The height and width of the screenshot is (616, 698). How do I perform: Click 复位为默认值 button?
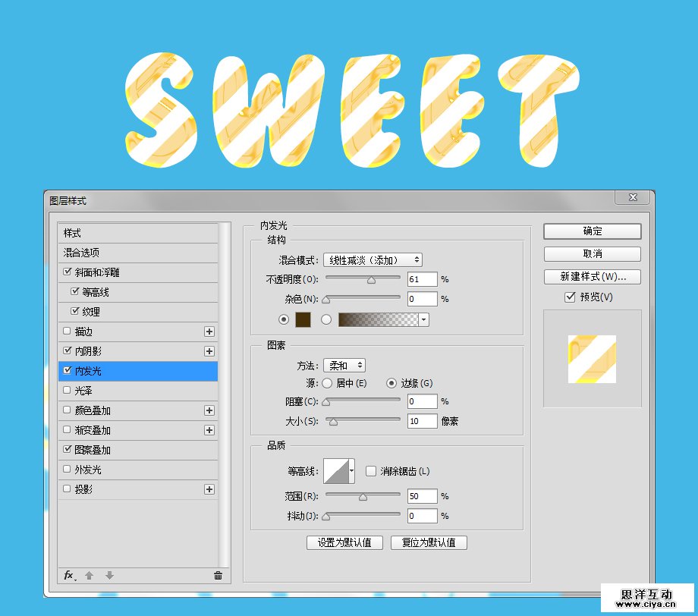(429, 542)
